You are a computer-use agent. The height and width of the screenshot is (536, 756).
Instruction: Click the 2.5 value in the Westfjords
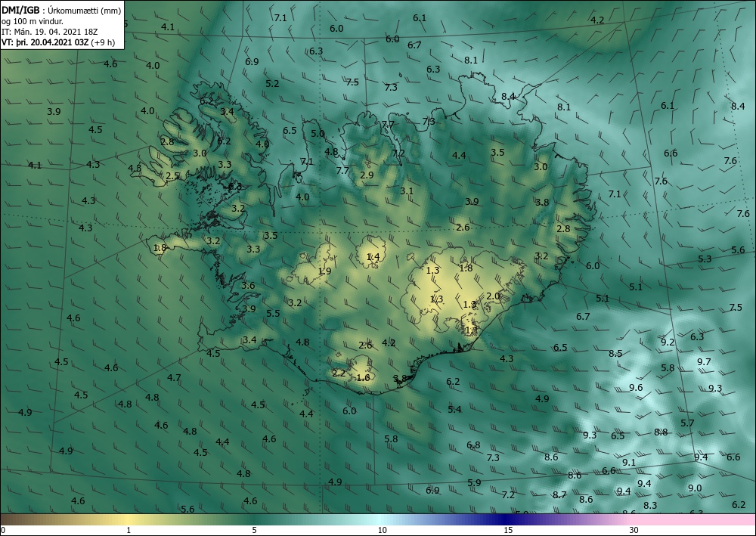(172, 176)
